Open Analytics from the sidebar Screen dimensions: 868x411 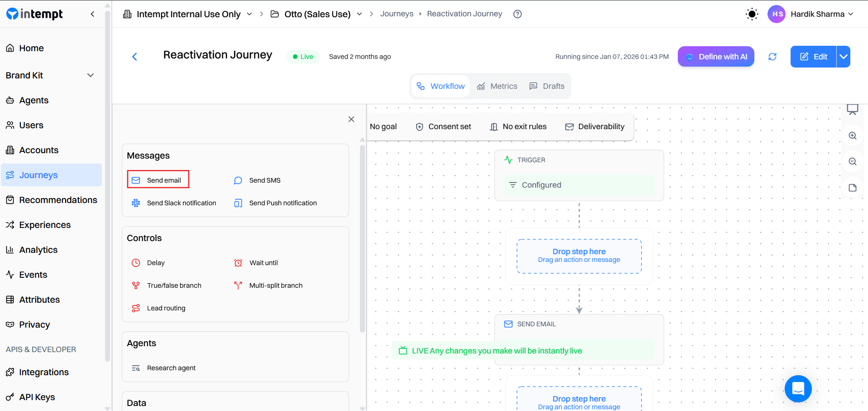[38, 249]
